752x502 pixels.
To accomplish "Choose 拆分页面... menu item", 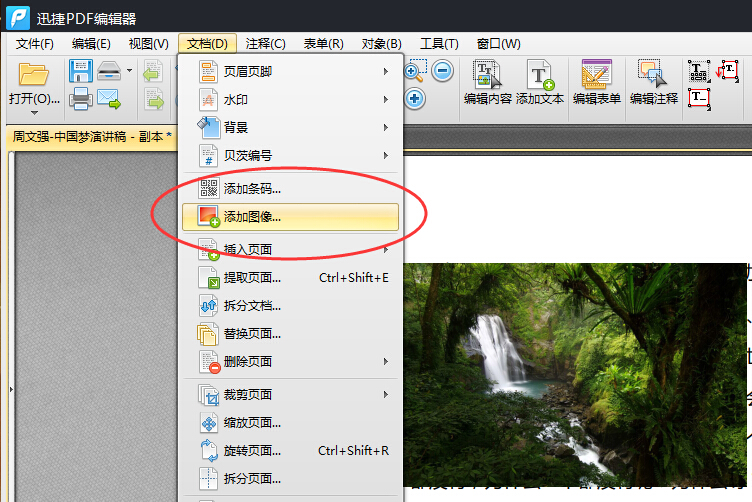I will (x=291, y=479).
